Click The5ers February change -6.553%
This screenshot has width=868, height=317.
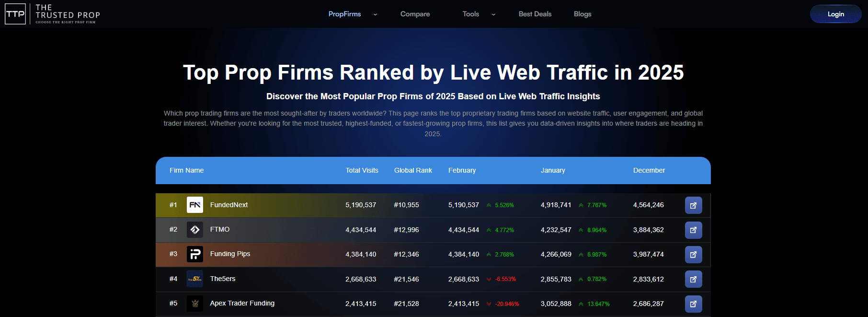tap(505, 279)
